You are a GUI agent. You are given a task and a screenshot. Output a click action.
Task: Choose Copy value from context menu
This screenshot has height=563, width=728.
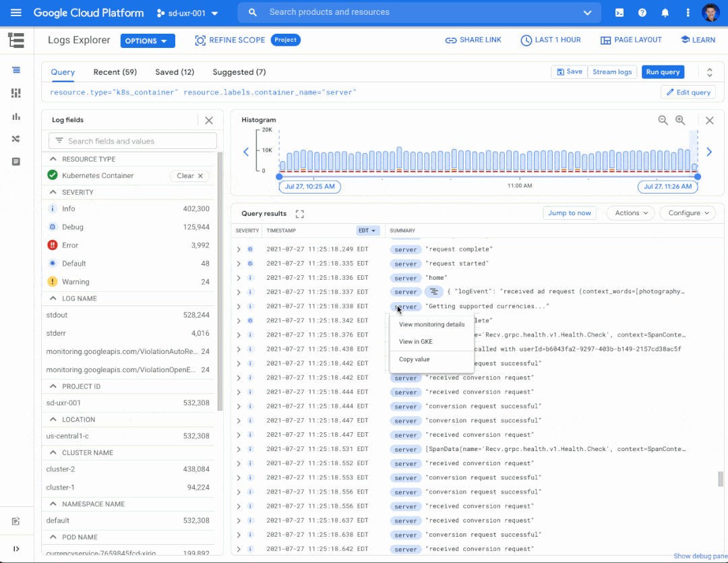[x=432, y=359]
